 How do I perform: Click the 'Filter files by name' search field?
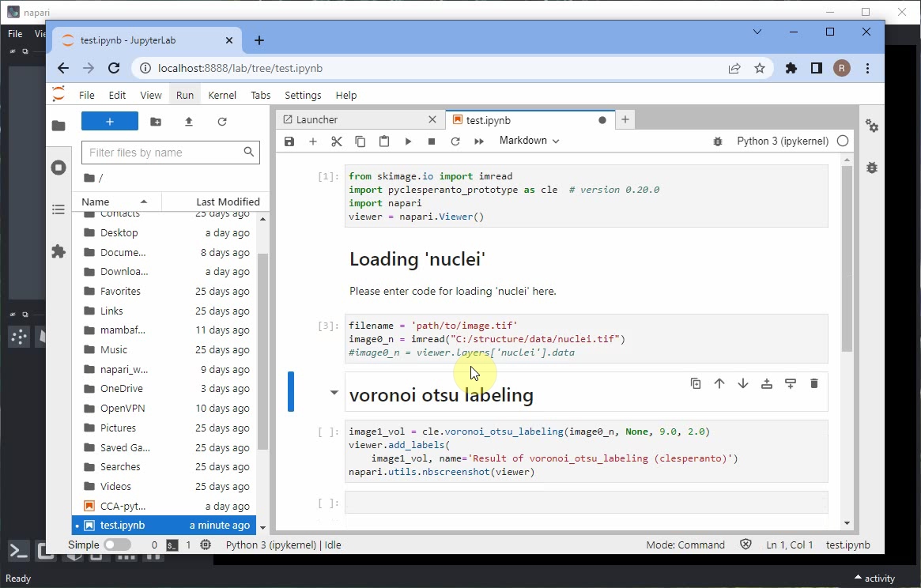(163, 153)
